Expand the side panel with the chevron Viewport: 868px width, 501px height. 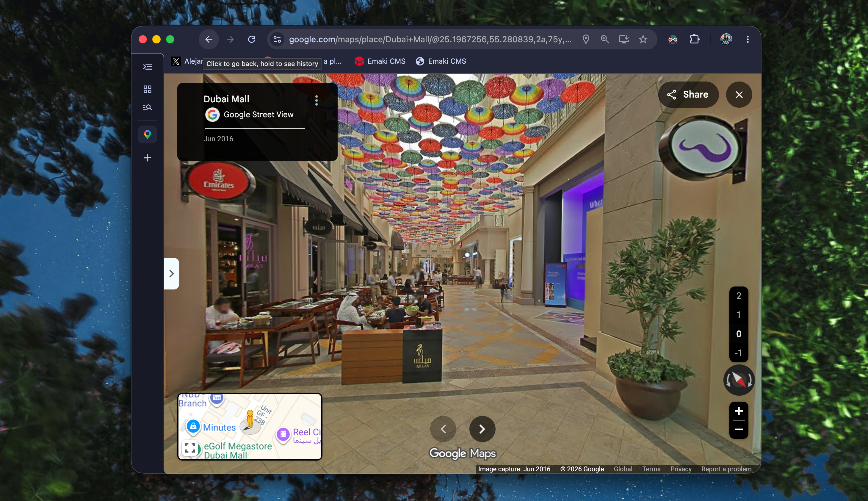click(171, 273)
